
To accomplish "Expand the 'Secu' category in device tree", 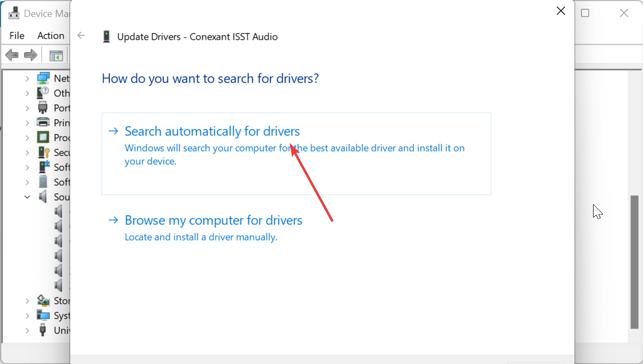I will (27, 152).
